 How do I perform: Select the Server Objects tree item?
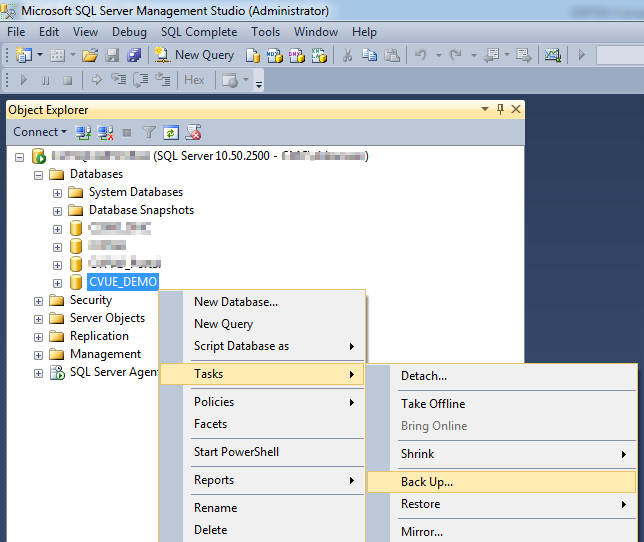107,318
